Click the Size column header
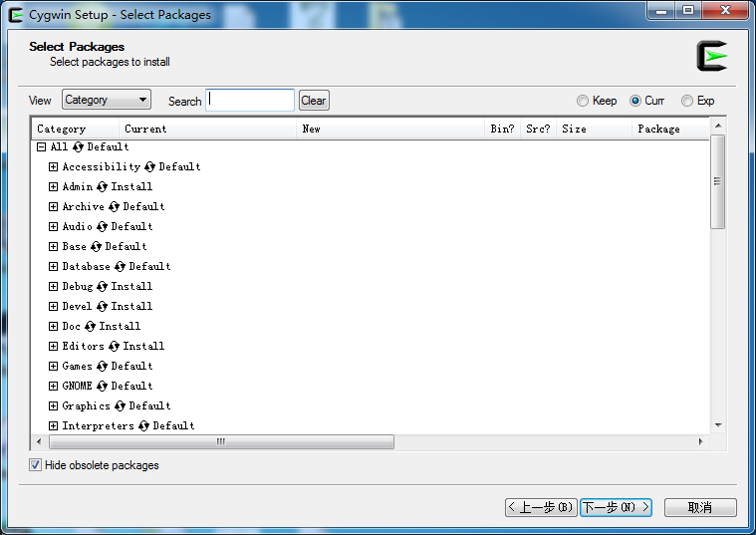 click(594, 129)
